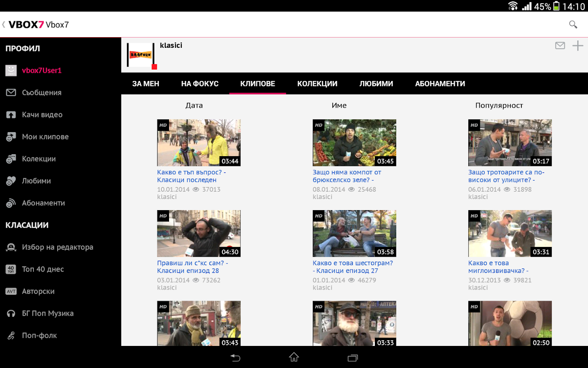Image resolution: width=588 pixels, height=368 pixels.
Task: Switch to the КОЛЕКЦИИ tab
Action: pyautogui.click(x=317, y=83)
